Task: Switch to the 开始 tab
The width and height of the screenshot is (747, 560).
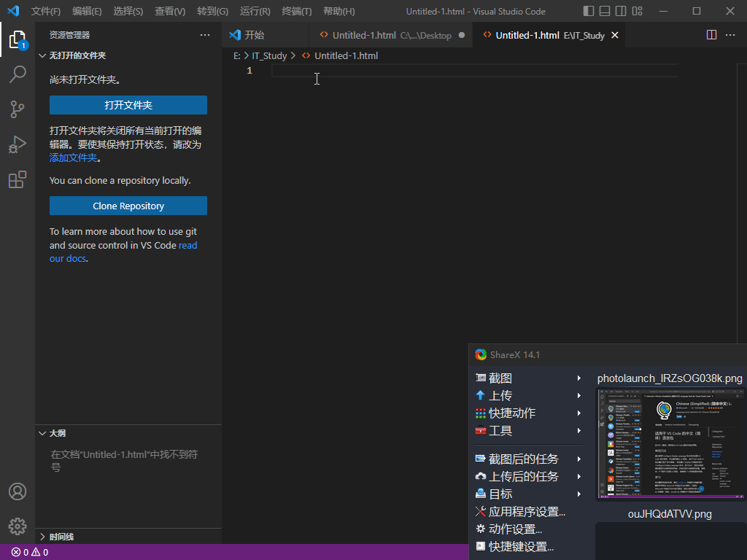Action: click(x=266, y=35)
